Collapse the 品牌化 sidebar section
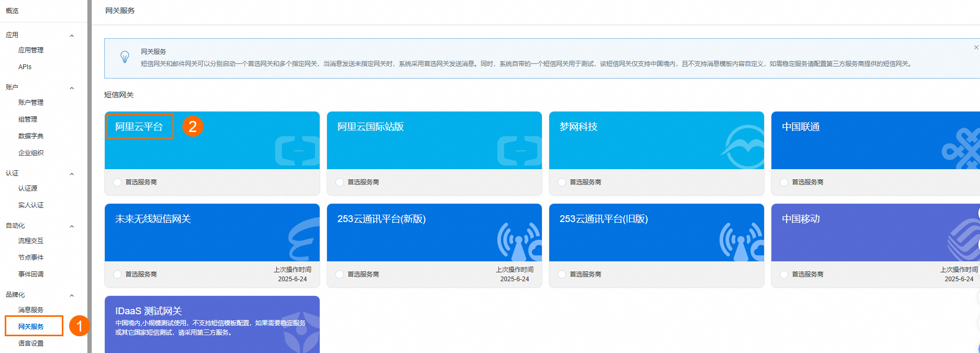 coord(72,295)
